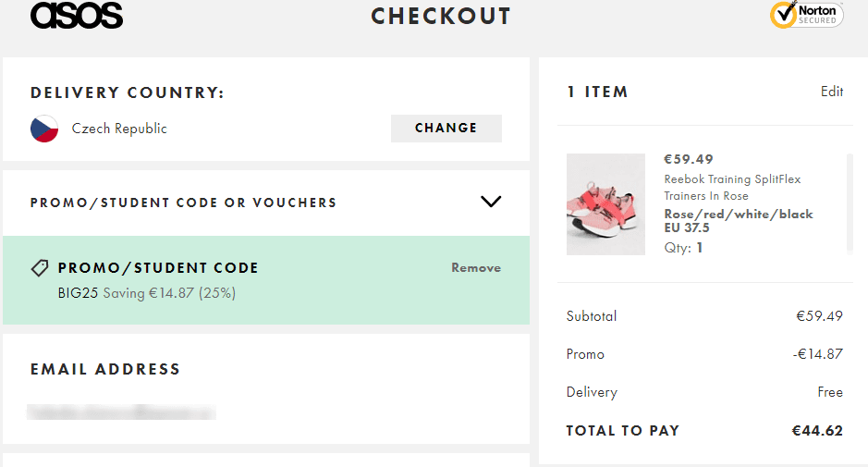The image size is (868, 467).
Task: Edit the bag items
Action: tap(831, 92)
